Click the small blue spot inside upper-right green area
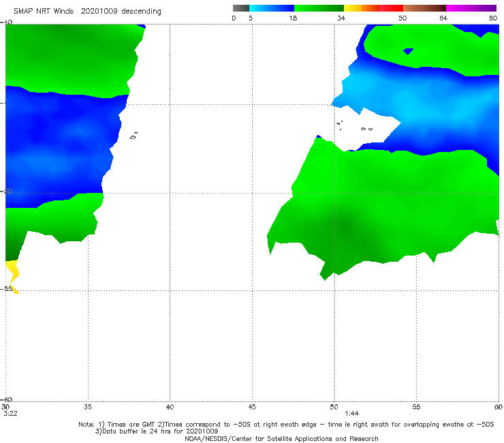The height and width of the screenshot is (443, 504). (408, 51)
